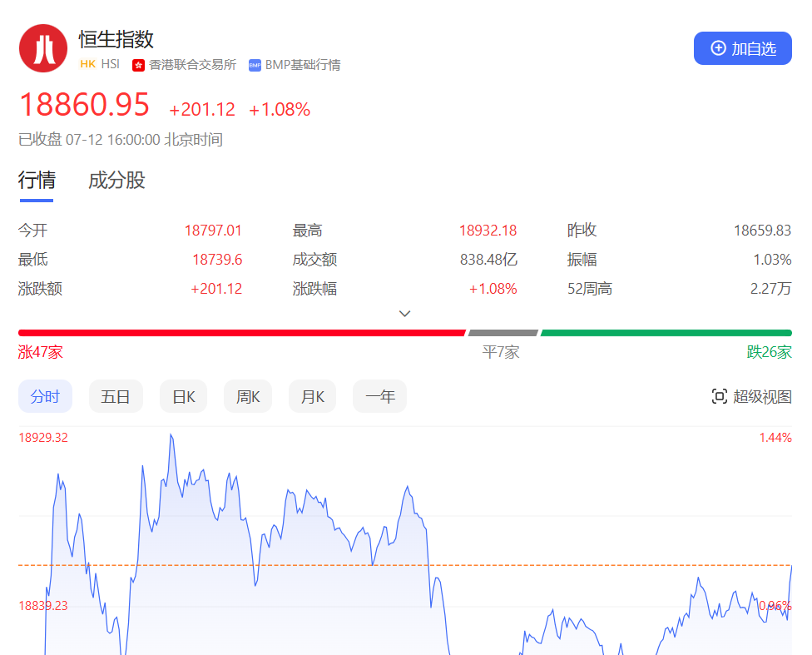This screenshot has width=812, height=655.
Task: Click the blue BMP badge icon
Action: [x=255, y=65]
